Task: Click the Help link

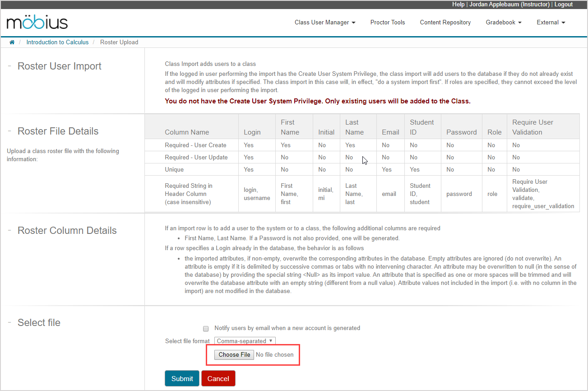Action: (x=458, y=5)
